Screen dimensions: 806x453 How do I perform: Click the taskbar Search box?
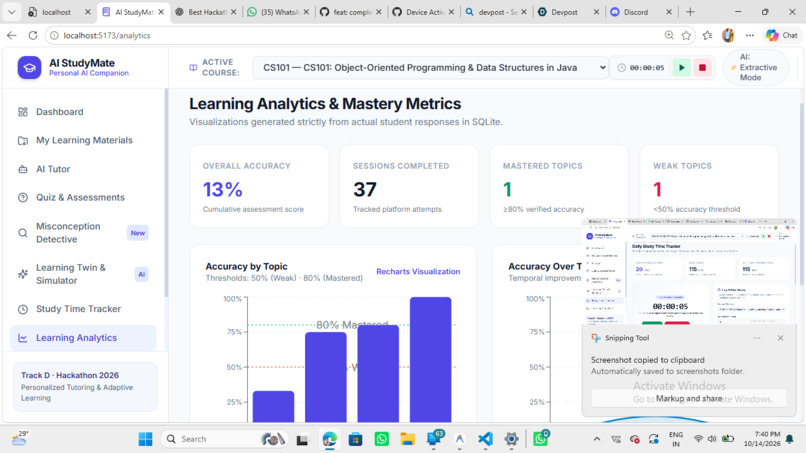224,439
